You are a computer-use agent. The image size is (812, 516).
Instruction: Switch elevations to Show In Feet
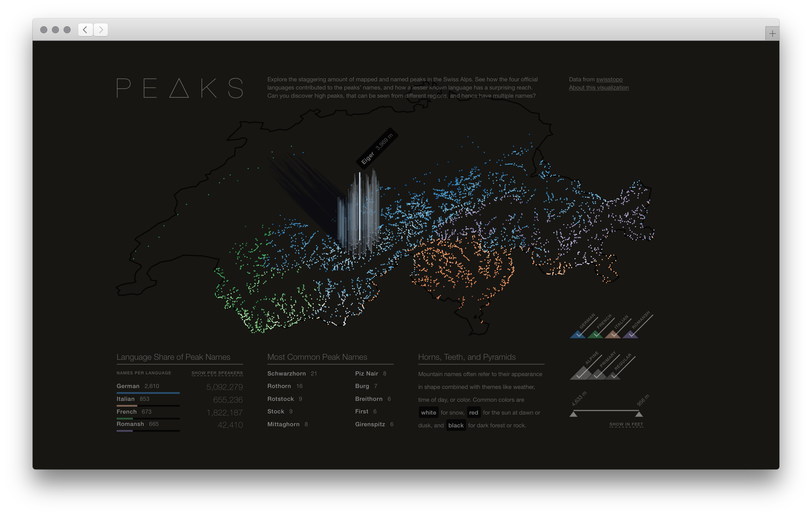[x=626, y=424]
